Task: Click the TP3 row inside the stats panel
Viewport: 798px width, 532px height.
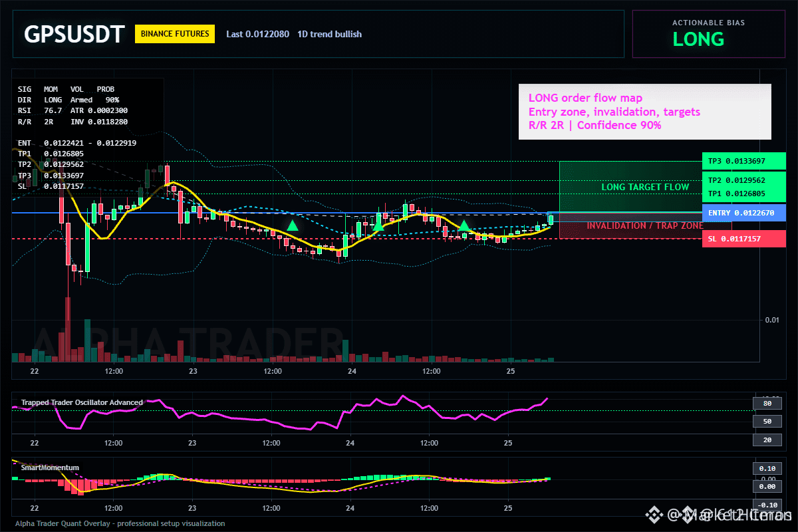Action: 51,176
